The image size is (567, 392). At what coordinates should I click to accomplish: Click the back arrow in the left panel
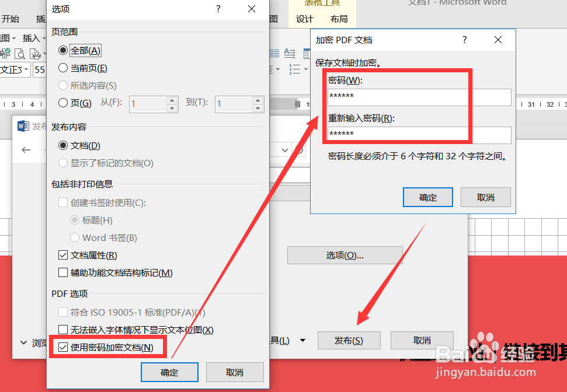click(x=27, y=150)
